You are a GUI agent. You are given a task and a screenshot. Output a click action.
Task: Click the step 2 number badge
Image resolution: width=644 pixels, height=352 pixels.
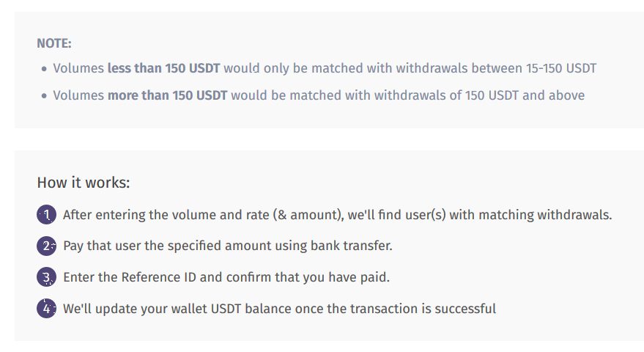pyautogui.click(x=46, y=246)
